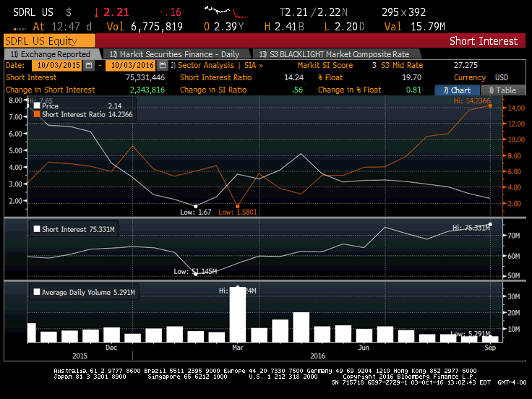Click the Change in SI Ratio value .56
Image resolution: width=532 pixels, height=399 pixels.
[297, 90]
